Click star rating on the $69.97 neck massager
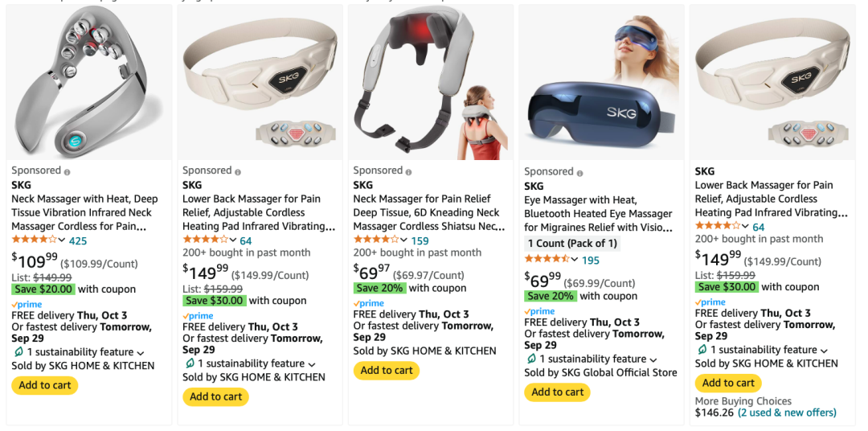 click(x=376, y=240)
